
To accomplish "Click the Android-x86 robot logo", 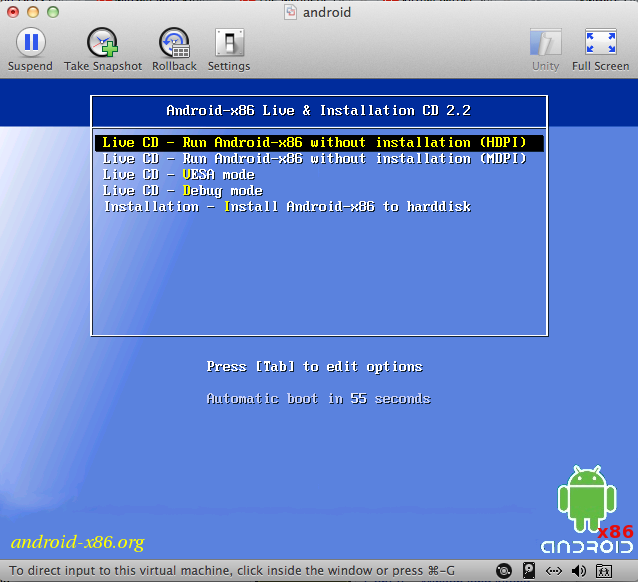I will pyautogui.click(x=587, y=509).
